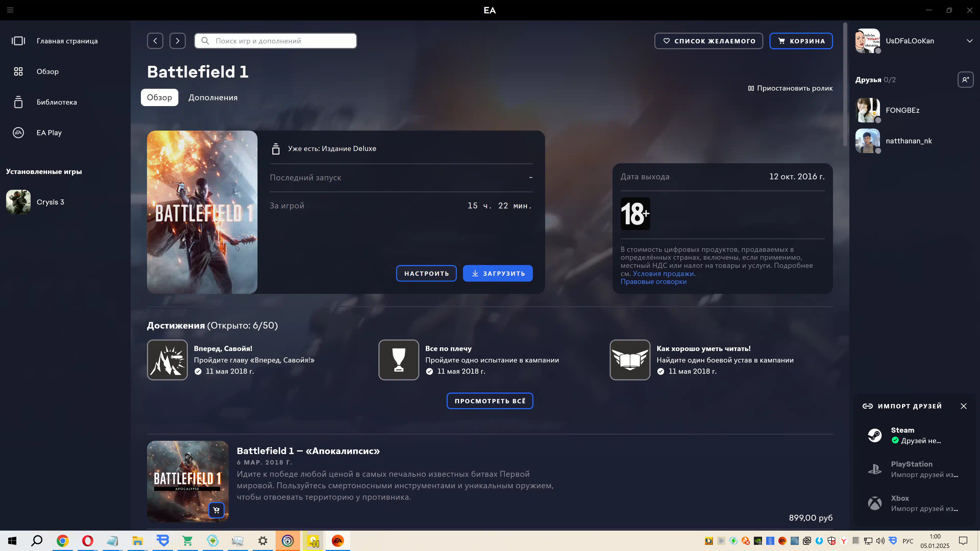The height and width of the screenshot is (551, 980).
Task: Click the owned-edition icon next to Уже есть
Action: click(x=276, y=149)
